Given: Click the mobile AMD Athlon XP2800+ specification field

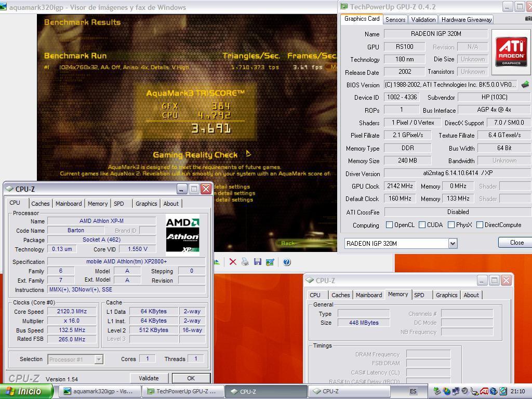Looking at the screenshot, I should click(x=126, y=261).
